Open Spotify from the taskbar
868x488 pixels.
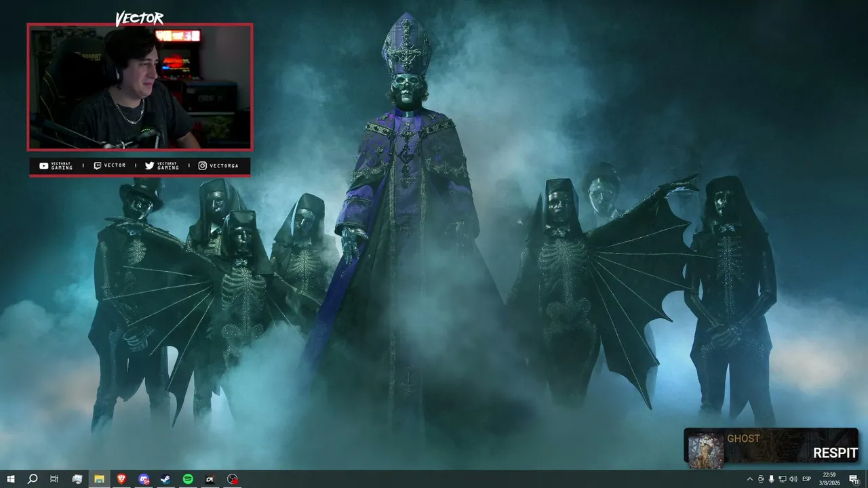(188, 479)
